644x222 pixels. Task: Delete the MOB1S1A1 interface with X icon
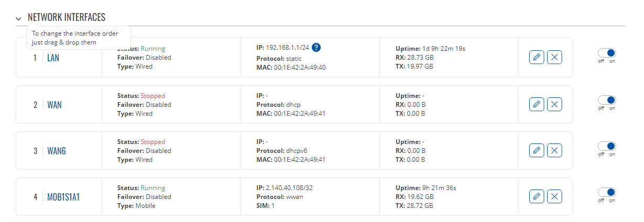554,197
